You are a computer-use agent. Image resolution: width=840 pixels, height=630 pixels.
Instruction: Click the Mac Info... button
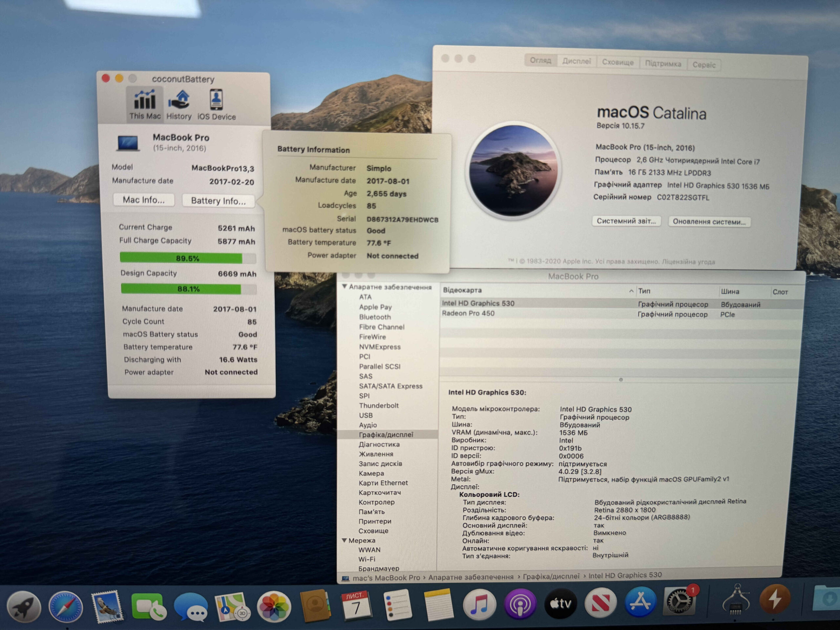click(143, 200)
